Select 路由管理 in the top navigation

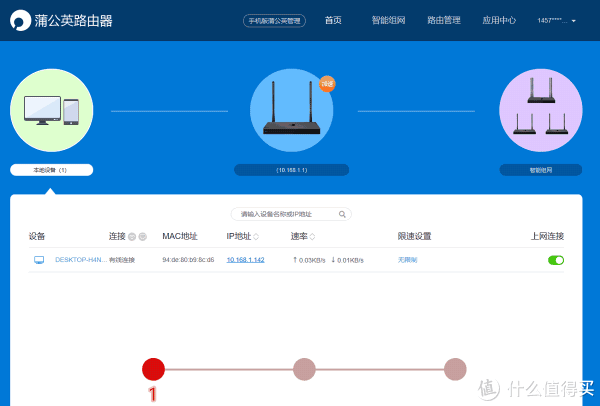[x=444, y=20]
